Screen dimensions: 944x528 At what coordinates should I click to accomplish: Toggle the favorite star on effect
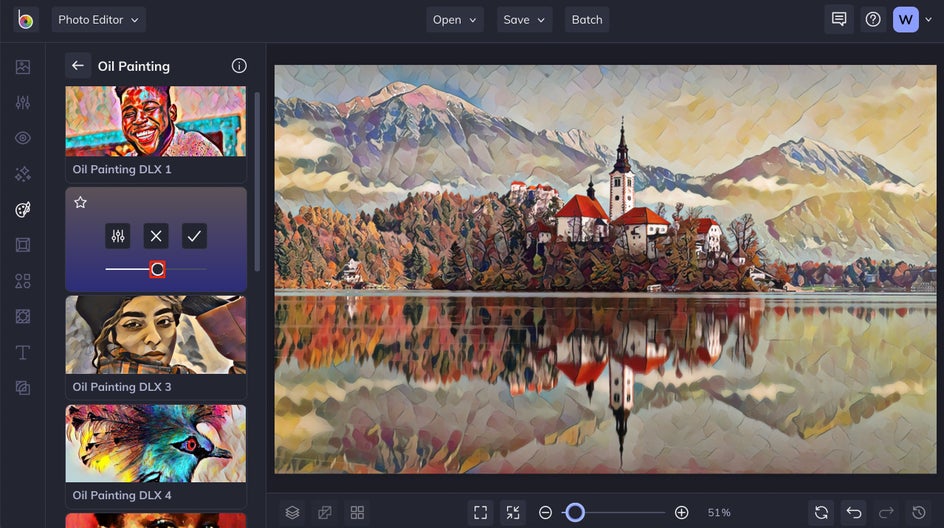tap(80, 202)
